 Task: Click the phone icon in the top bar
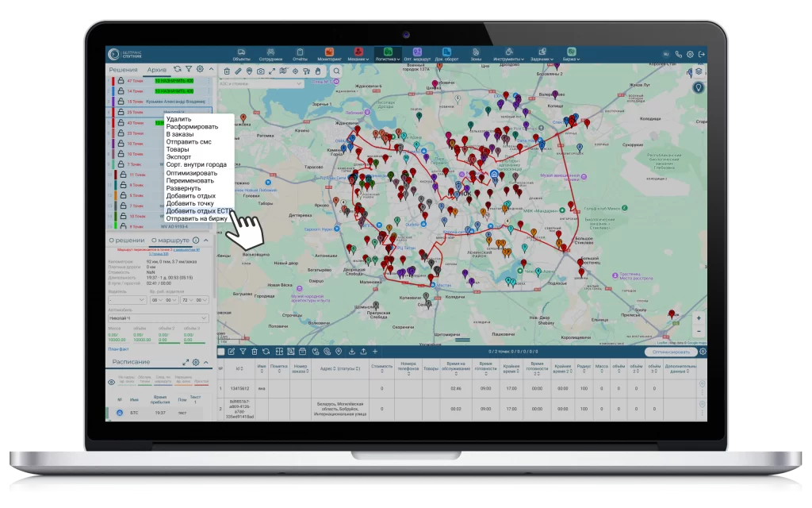click(x=679, y=55)
